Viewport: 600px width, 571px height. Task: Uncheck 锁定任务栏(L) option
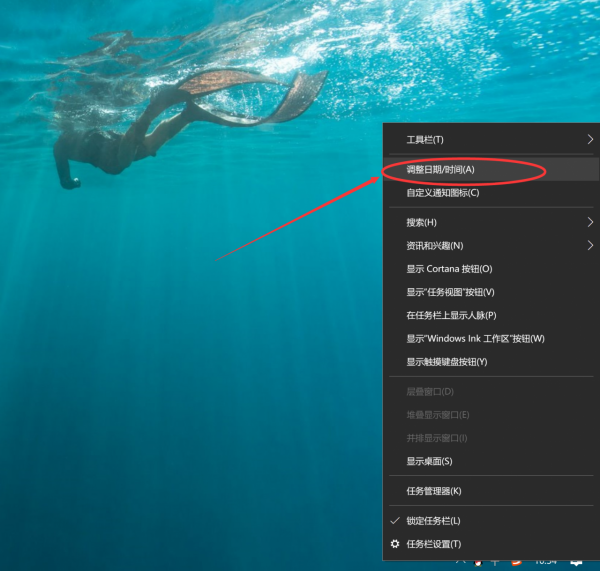tap(491, 521)
